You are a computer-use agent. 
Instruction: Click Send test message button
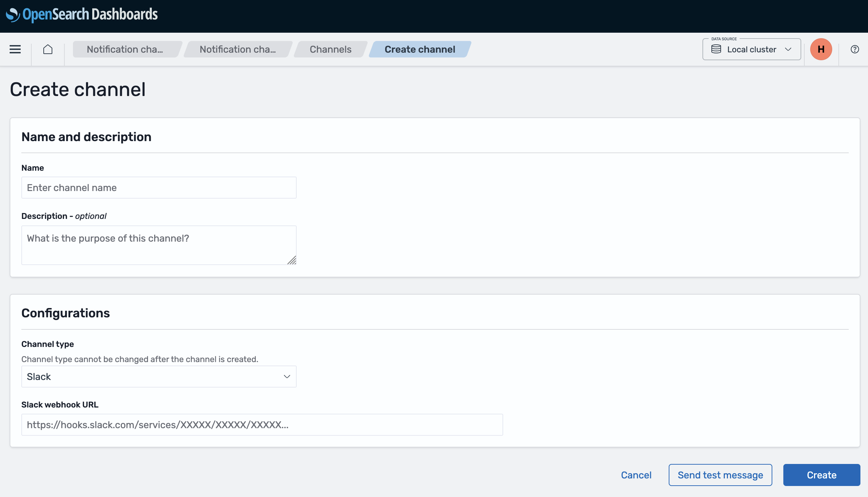click(720, 475)
